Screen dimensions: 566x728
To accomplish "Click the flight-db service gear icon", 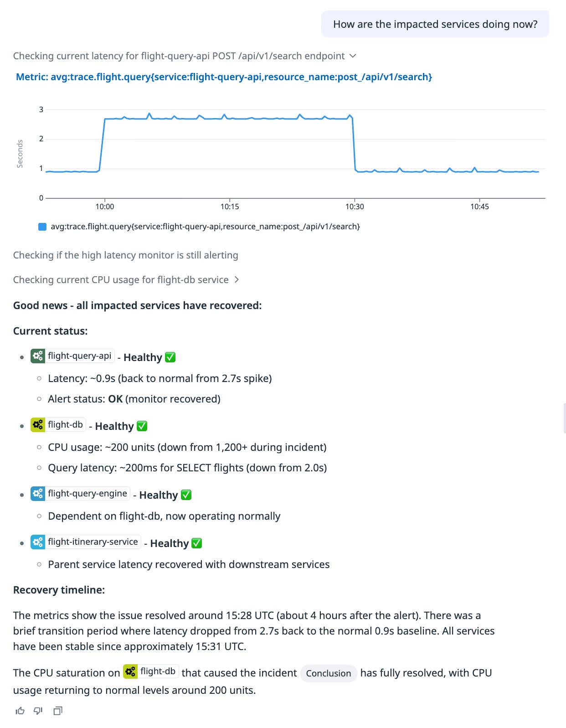I will [x=37, y=424].
